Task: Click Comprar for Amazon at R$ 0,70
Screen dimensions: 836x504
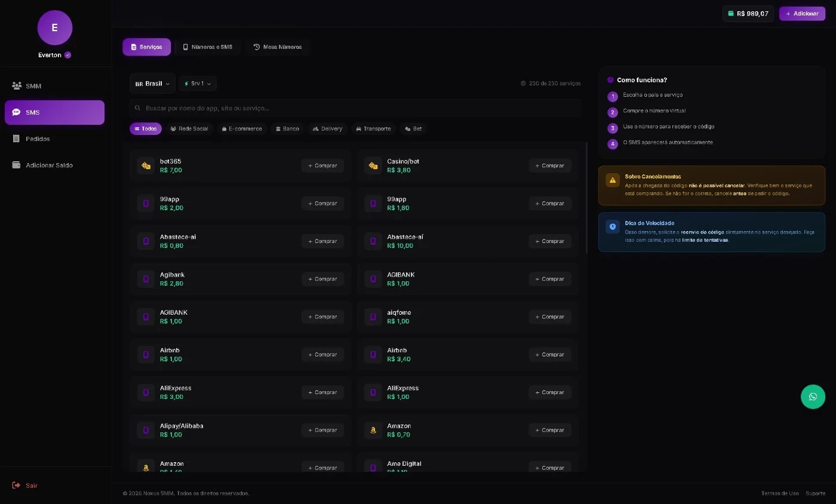Action: [550, 430]
